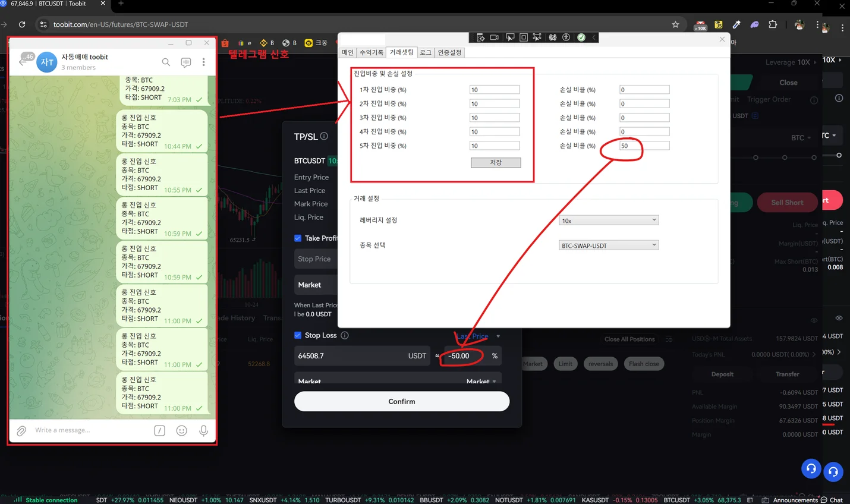Click the Deposit button
This screenshot has width=850, height=504.
pyautogui.click(x=722, y=374)
